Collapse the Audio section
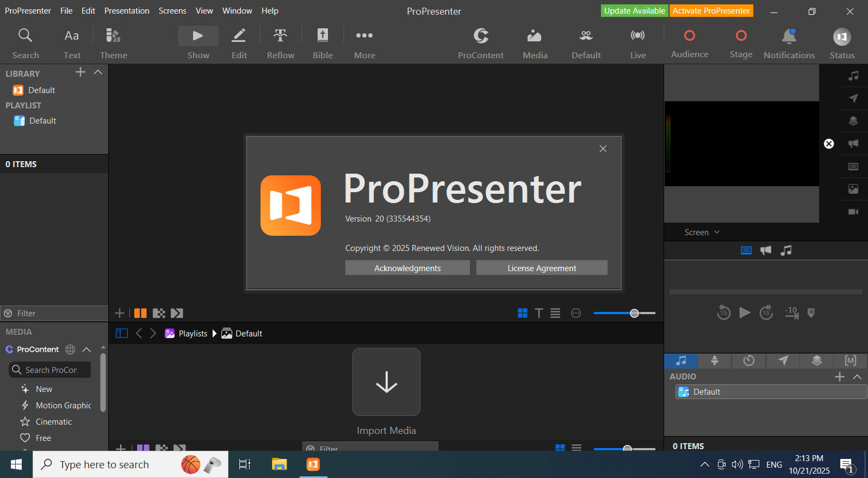This screenshot has height=478, width=868. [857, 377]
